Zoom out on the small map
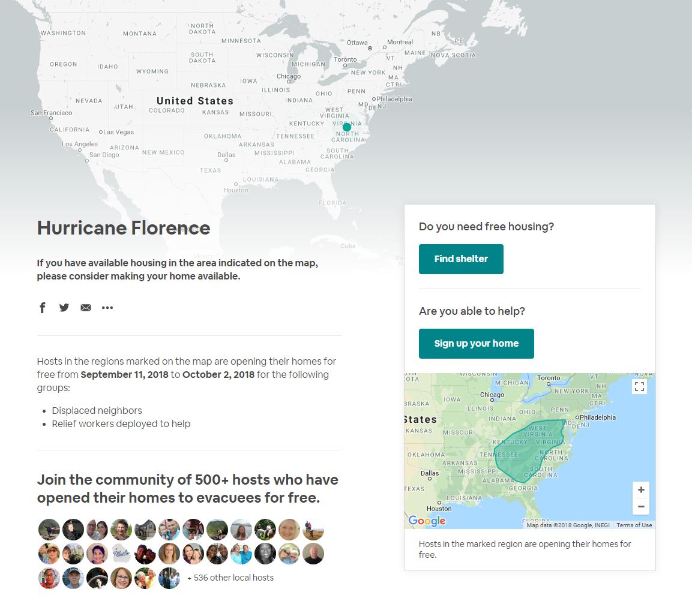The width and height of the screenshot is (692, 616). pyautogui.click(x=641, y=506)
